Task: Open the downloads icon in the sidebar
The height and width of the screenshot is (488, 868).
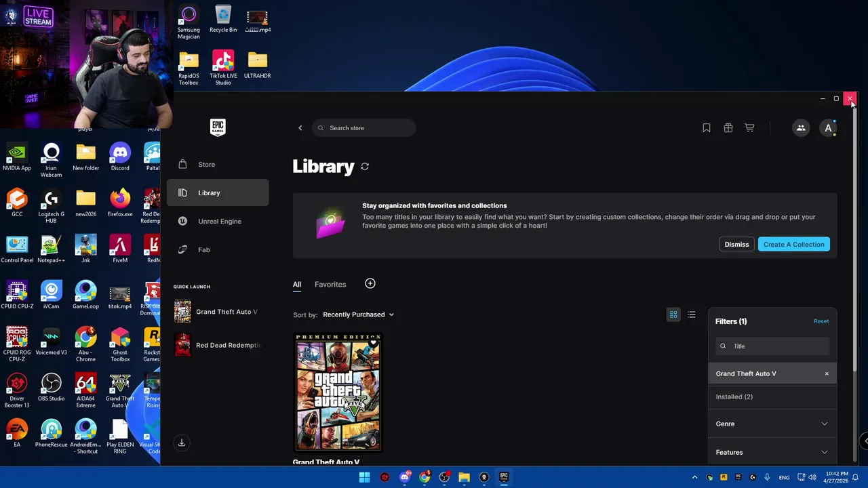Action: tap(182, 443)
